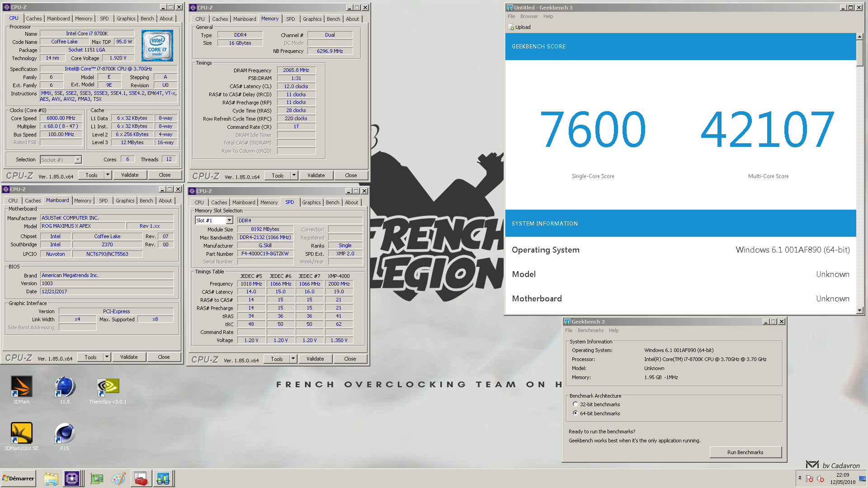This screenshot has height=488, width=868.
Task: Open Bench tab in Memory-tab CPU-Z window
Action: (x=334, y=19)
